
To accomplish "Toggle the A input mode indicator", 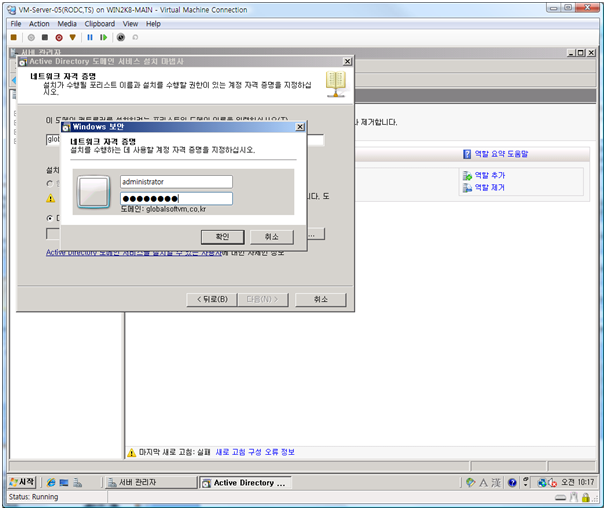I will click(483, 483).
